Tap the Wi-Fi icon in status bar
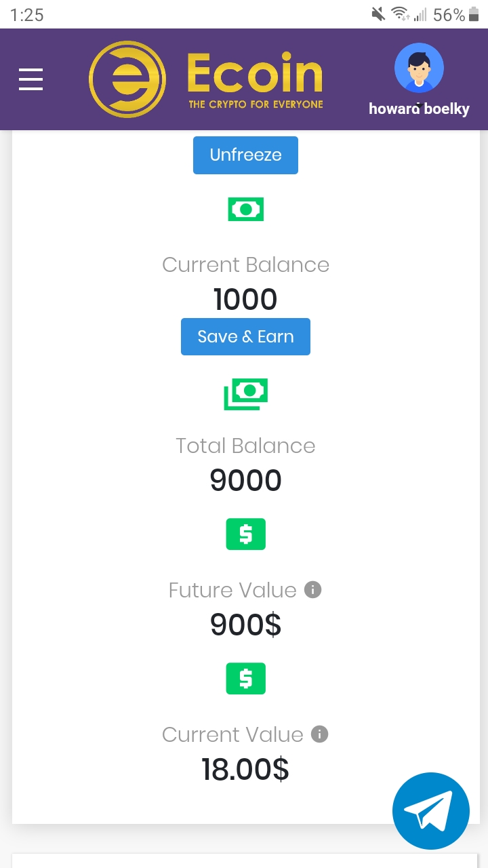Image resolution: width=488 pixels, height=868 pixels. pyautogui.click(x=400, y=14)
